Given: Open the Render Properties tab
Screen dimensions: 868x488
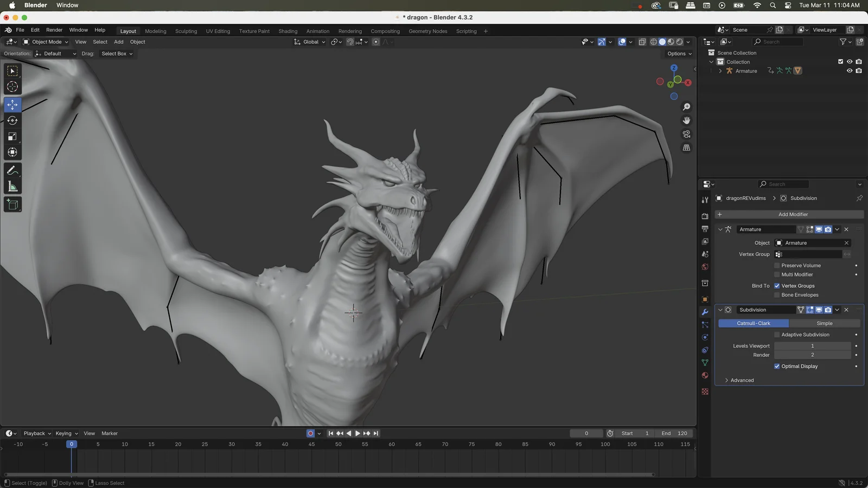Looking at the screenshot, I should [x=705, y=215].
